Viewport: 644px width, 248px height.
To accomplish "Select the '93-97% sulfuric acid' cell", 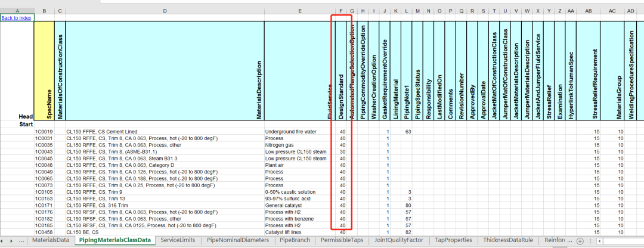I will 300,199.
